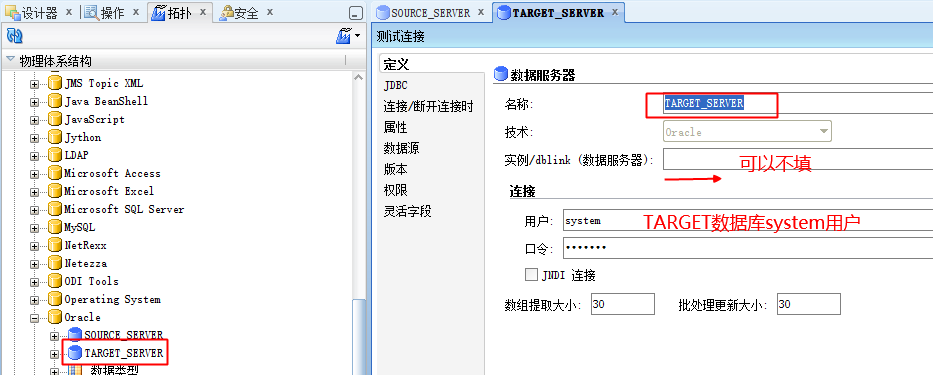The height and width of the screenshot is (375, 933).
Task: Open the 数据源 section
Action: (402, 148)
